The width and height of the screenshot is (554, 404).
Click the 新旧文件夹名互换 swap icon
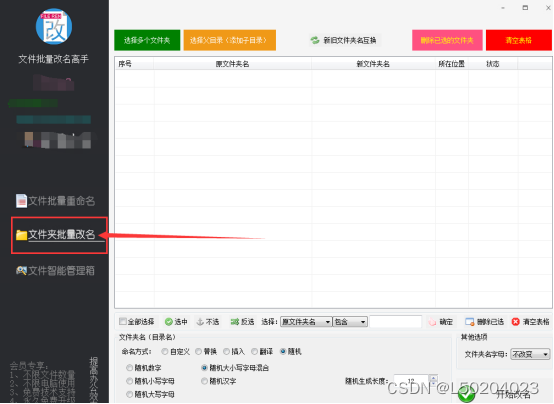[x=315, y=40]
